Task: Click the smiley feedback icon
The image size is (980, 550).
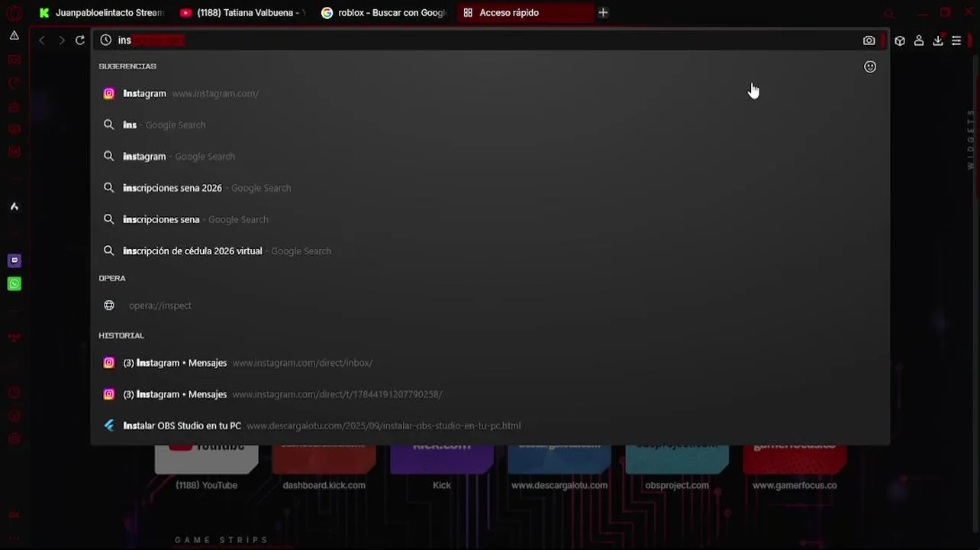Action: pos(870,66)
